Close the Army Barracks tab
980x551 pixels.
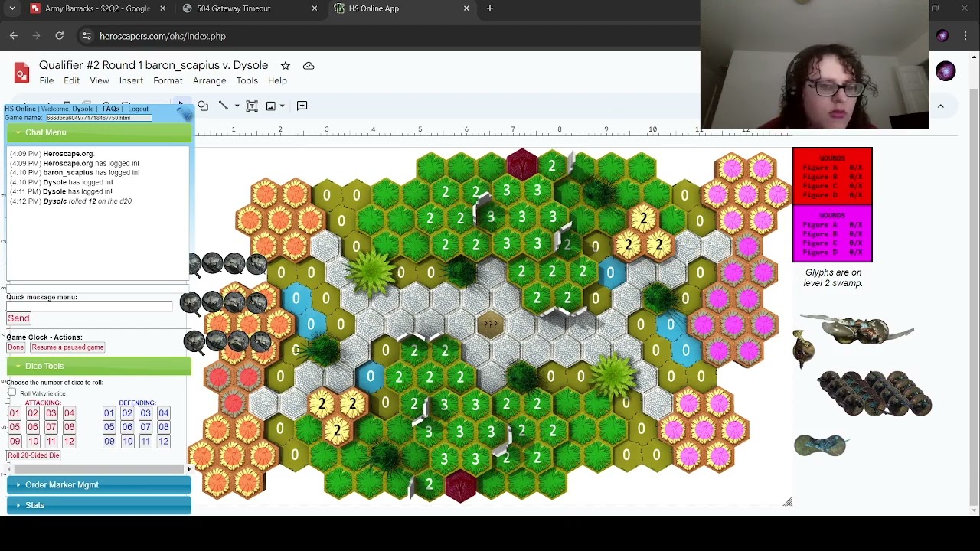click(162, 8)
